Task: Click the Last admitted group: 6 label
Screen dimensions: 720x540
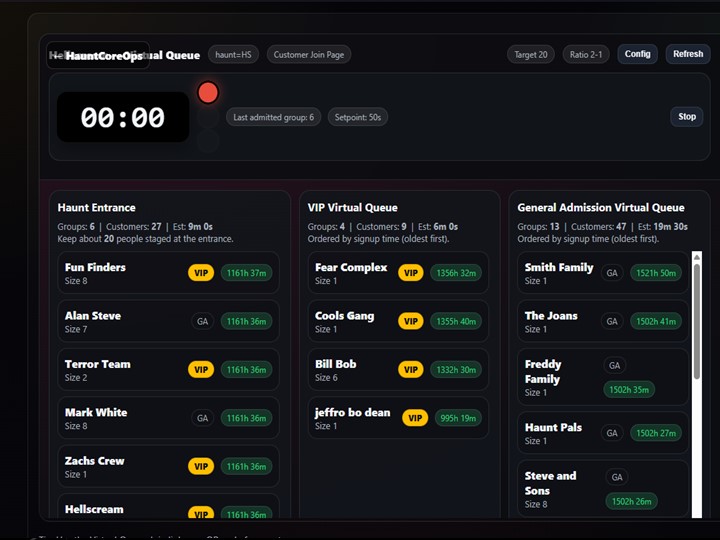Action: (273, 117)
